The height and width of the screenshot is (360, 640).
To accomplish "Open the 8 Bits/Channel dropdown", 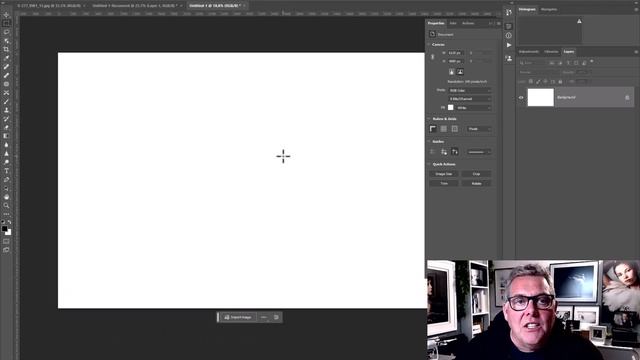I will coord(469,99).
